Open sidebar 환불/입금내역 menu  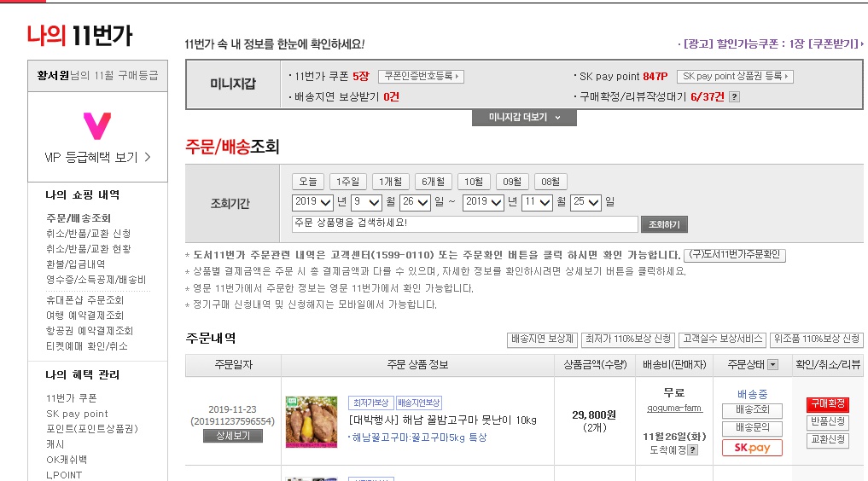point(75,265)
